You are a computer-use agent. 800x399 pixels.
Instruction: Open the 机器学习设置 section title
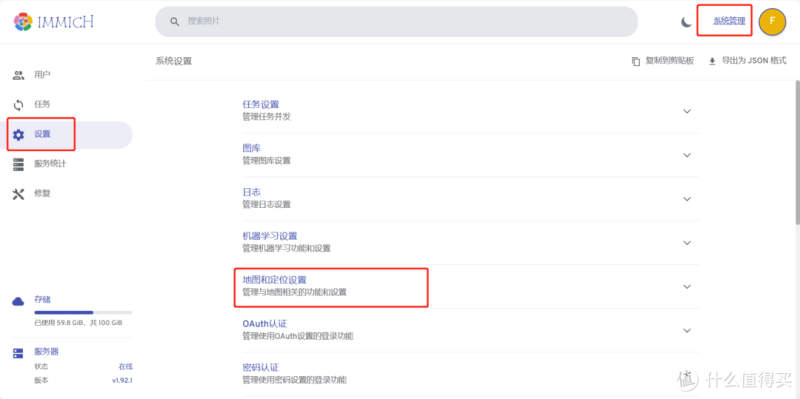pyautogui.click(x=269, y=236)
